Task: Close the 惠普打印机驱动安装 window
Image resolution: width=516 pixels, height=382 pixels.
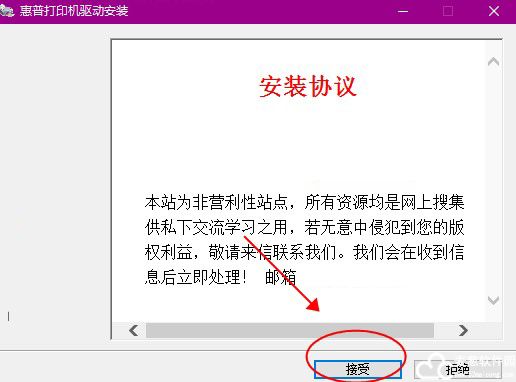Action: tap(494, 11)
